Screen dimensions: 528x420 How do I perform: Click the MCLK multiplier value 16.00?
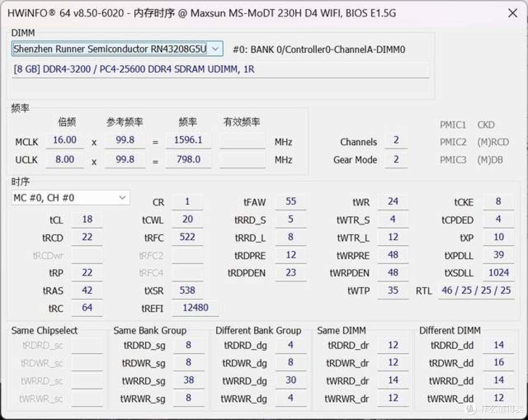(65, 140)
